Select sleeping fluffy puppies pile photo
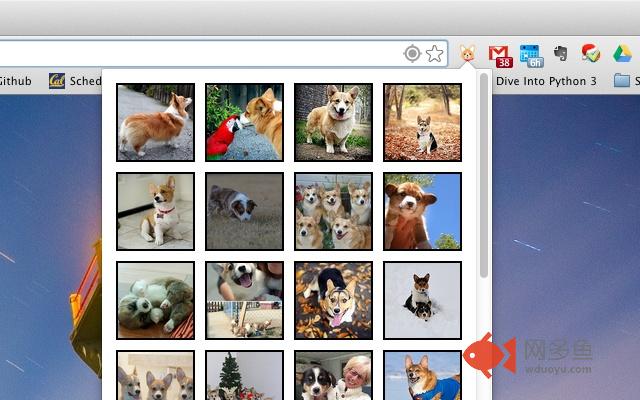The image size is (640, 400). [156, 300]
